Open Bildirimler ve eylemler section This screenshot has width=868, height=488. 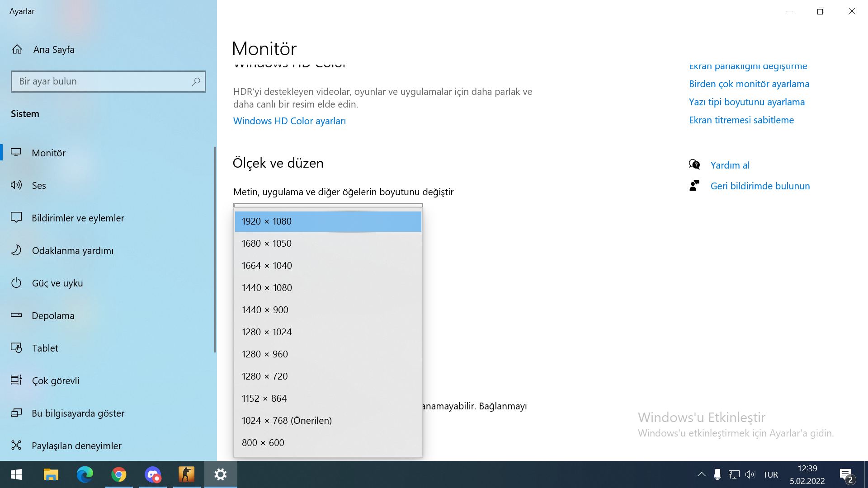click(x=78, y=218)
